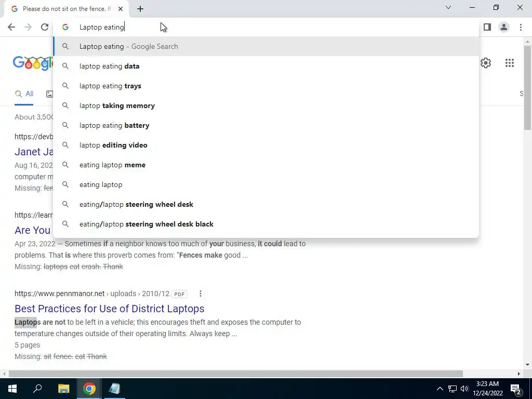
Task: Open Windows taskbar search
Action: [37, 389]
